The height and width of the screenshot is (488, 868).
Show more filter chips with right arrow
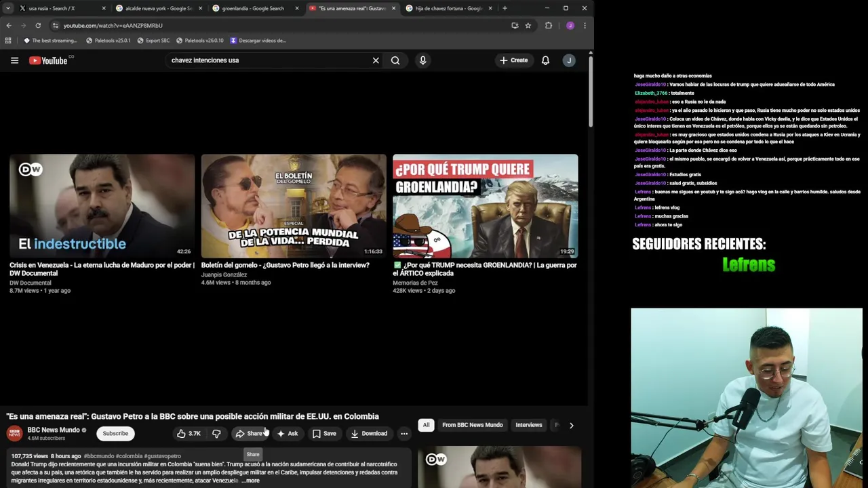coord(571,426)
